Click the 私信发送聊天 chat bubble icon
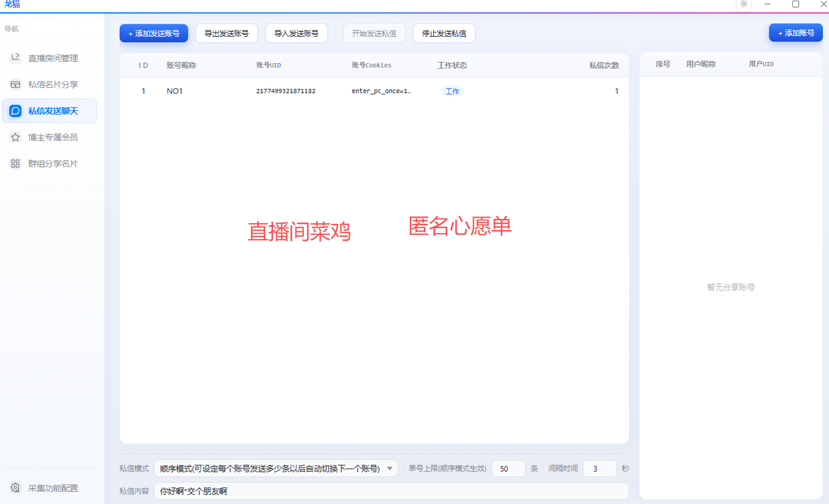 15,111
